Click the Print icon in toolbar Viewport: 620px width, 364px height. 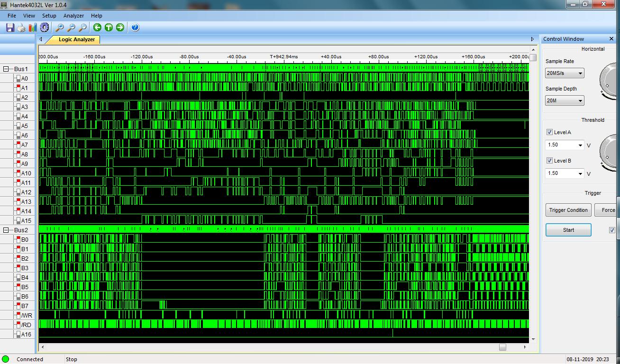point(21,27)
